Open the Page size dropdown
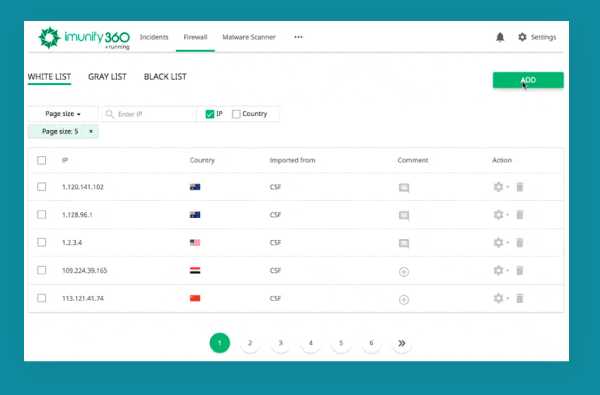600x395 pixels. [x=63, y=114]
